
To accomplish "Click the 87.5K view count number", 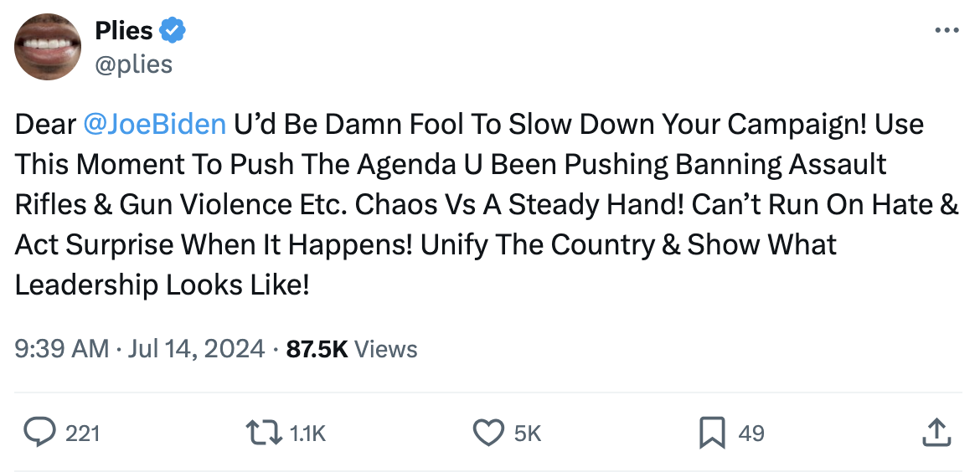I will click(317, 348).
